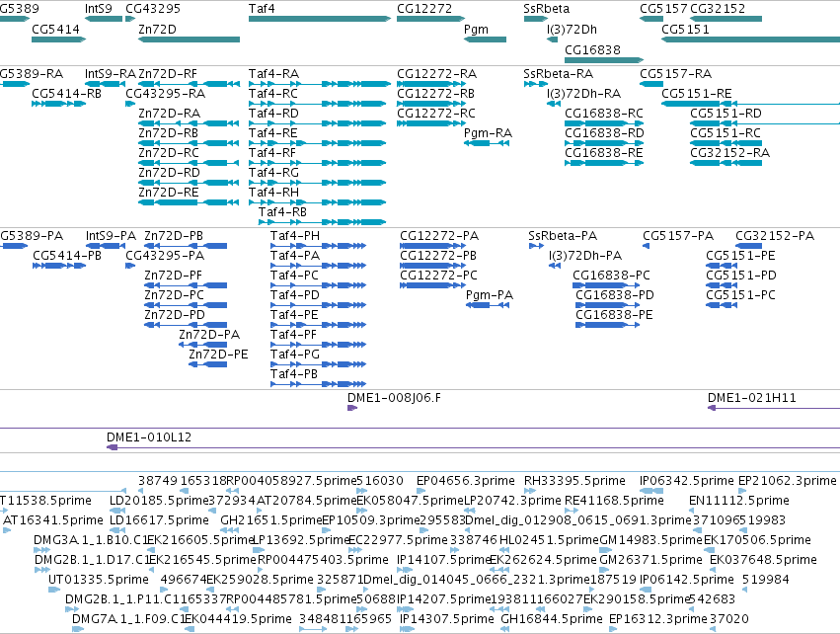Click the CG16838 gene label in top track

[x=592, y=49]
